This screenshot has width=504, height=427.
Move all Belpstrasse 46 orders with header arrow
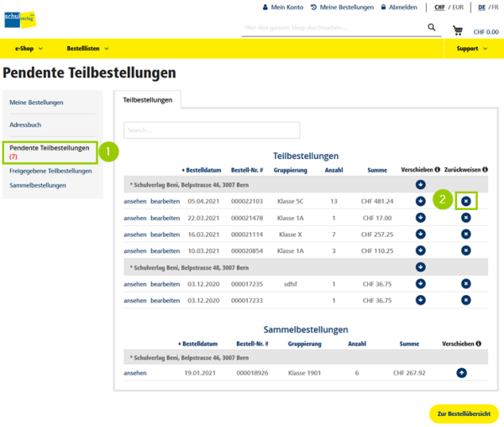[x=420, y=185]
